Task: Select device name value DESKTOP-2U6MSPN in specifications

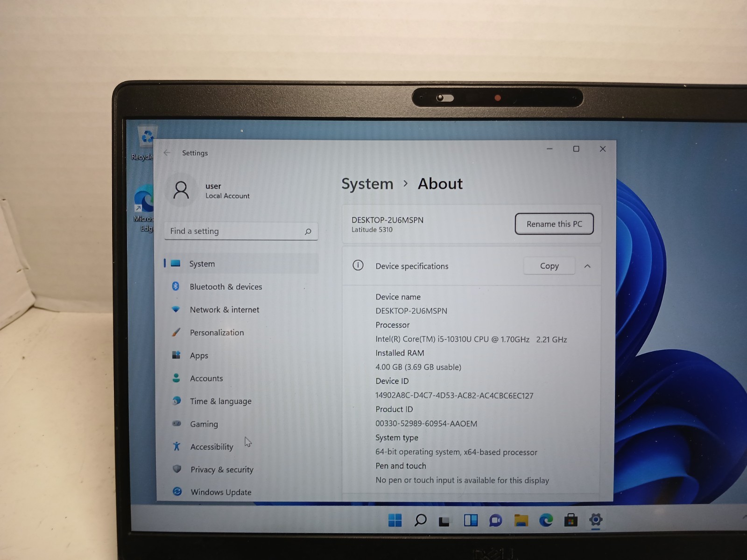Action: [x=411, y=311]
